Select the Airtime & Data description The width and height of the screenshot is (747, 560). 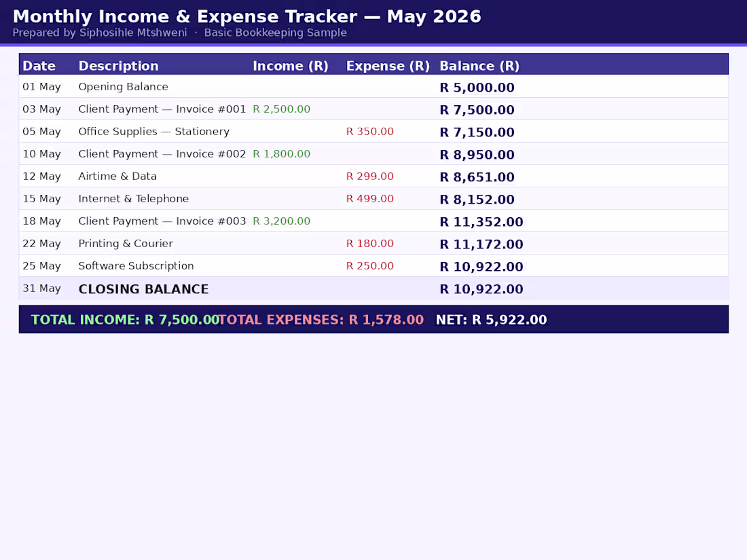(117, 176)
